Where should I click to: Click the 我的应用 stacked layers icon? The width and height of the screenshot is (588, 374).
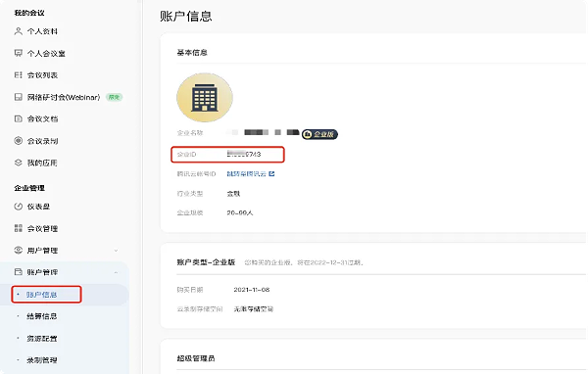(x=18, y=163)
